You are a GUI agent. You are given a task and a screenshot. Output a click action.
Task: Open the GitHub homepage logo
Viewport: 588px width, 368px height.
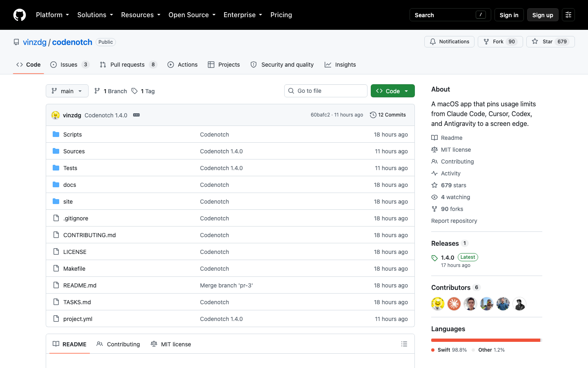point(20,15)
